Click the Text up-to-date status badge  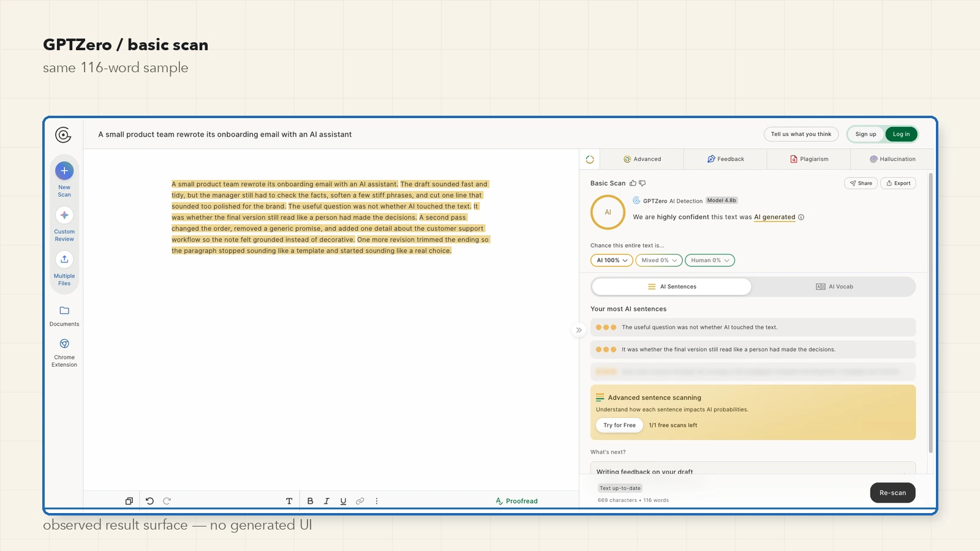click(x=620, y=488)
